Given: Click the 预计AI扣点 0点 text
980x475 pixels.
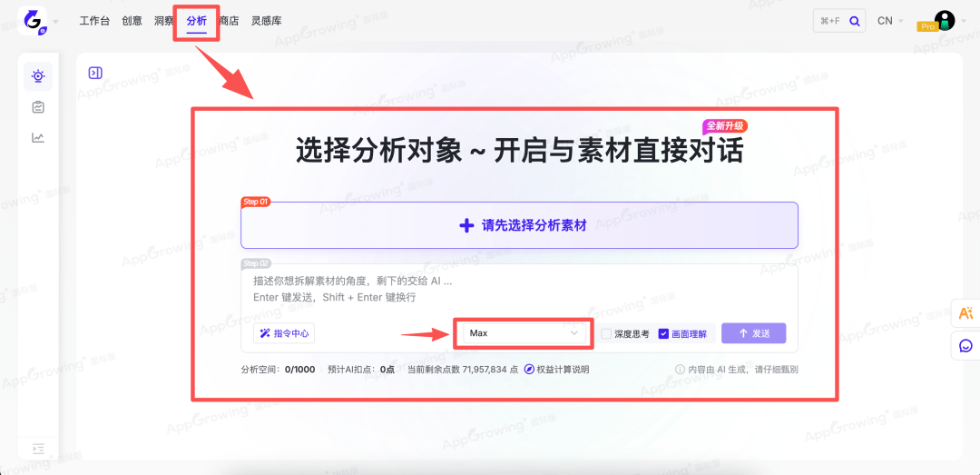Looking at the screenshot, I should point(361,370).
